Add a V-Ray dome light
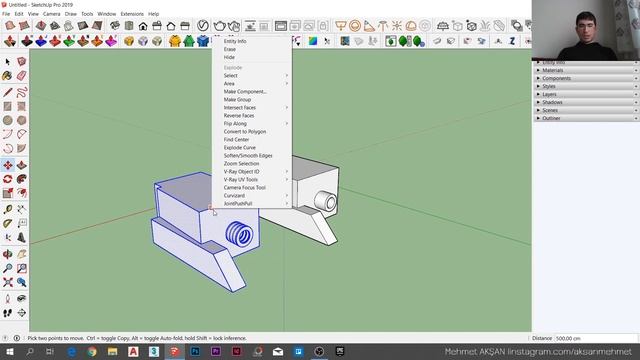 click(x=411, y=26)
